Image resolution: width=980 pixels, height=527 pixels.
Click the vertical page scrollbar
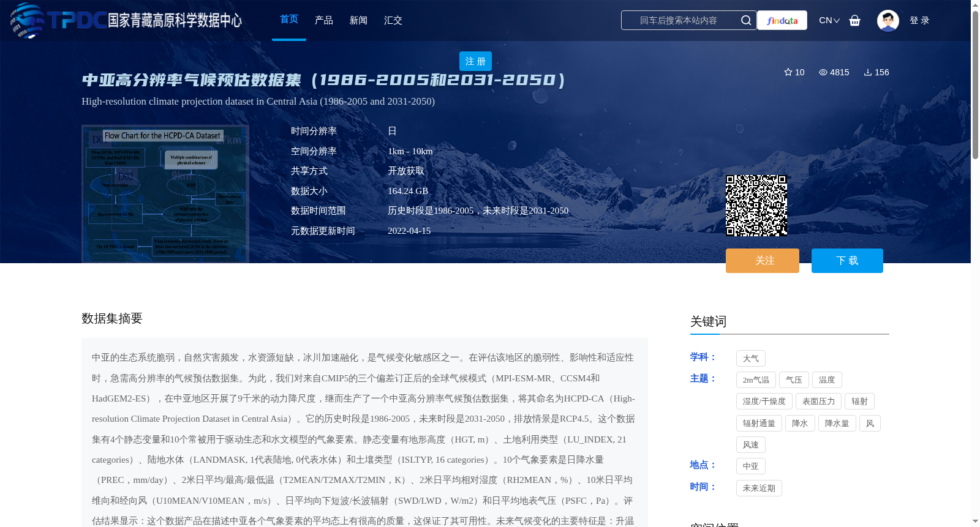tap(975, 86)
